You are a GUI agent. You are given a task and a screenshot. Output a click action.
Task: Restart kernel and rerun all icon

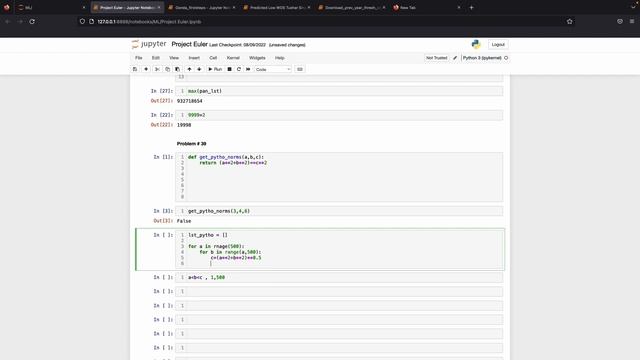click(x=248, y=69)
